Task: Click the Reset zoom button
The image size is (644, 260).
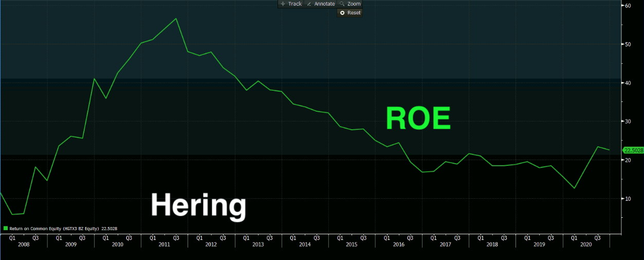Action: coord(349,13)
